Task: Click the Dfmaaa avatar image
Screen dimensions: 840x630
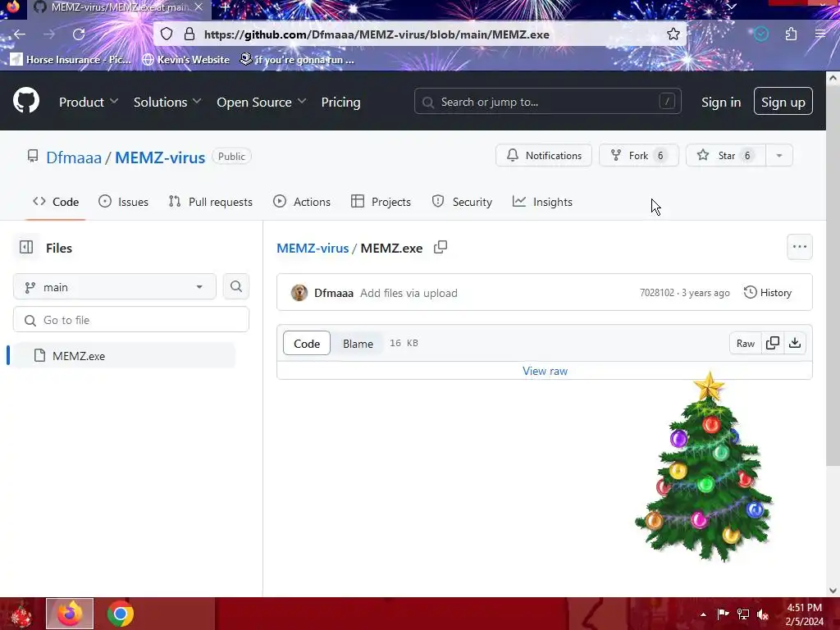Action: click(299, 293)
